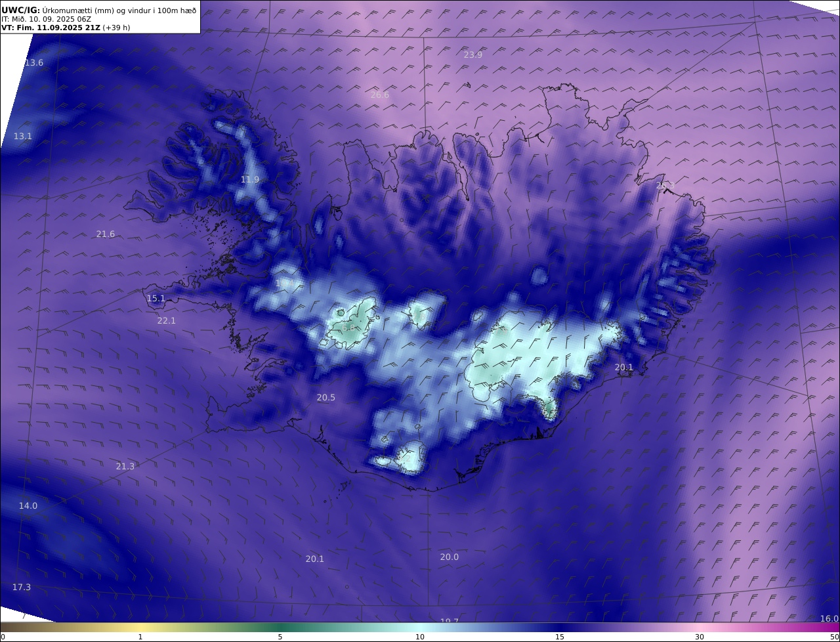Select the faint 6.8 value over the glacier
This screenshot has width=840, height=642.
(348, 328)
